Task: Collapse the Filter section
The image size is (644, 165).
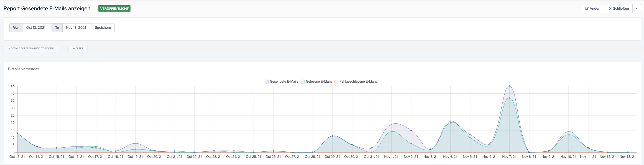Action: tap(78, 48)
